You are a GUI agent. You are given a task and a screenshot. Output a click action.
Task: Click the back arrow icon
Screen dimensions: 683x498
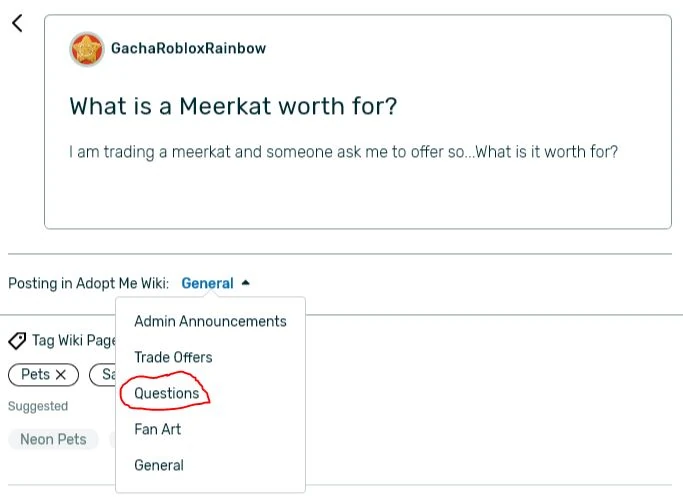point(17,23)
